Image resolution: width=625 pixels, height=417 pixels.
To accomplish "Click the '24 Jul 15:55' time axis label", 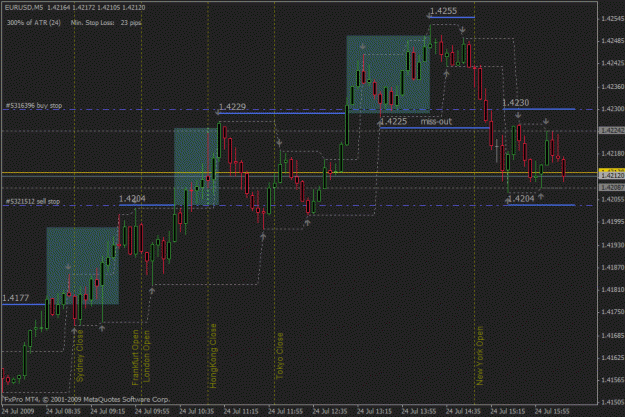I will (x=552, y=411).
